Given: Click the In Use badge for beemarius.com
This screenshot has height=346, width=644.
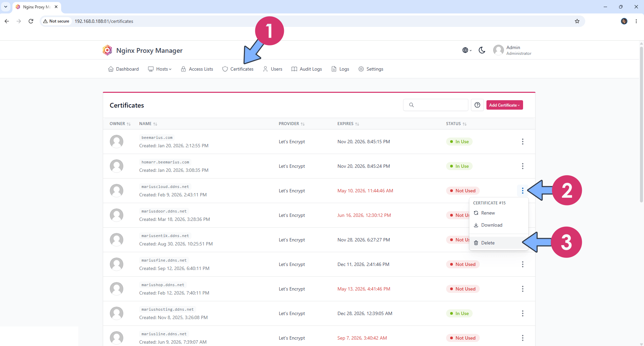Looking at the screenshot, I should [459, 142].
